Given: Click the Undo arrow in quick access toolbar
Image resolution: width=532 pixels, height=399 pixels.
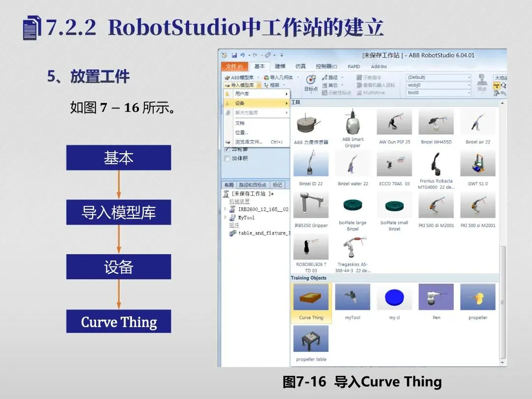Looking at the screenshot, I should 242,55.
